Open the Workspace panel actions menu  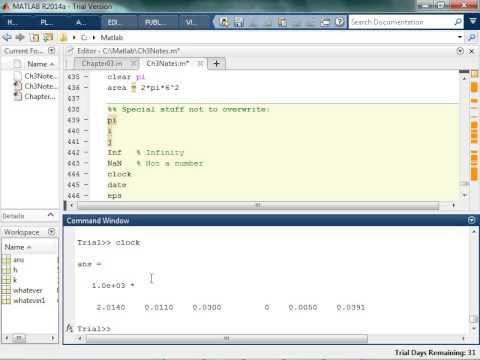pos(51,232)
